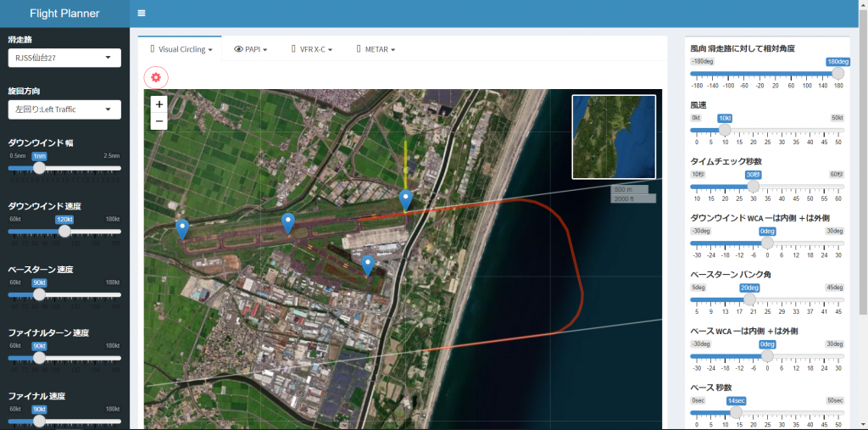Image resolution: width=868 pixels, height=430 pixels.
Task: Click the leftmost blue map marker
Action: point(182,228)
